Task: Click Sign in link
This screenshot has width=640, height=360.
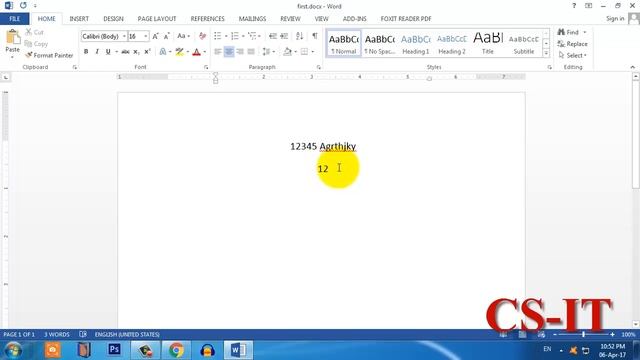Action: (615, 18)
